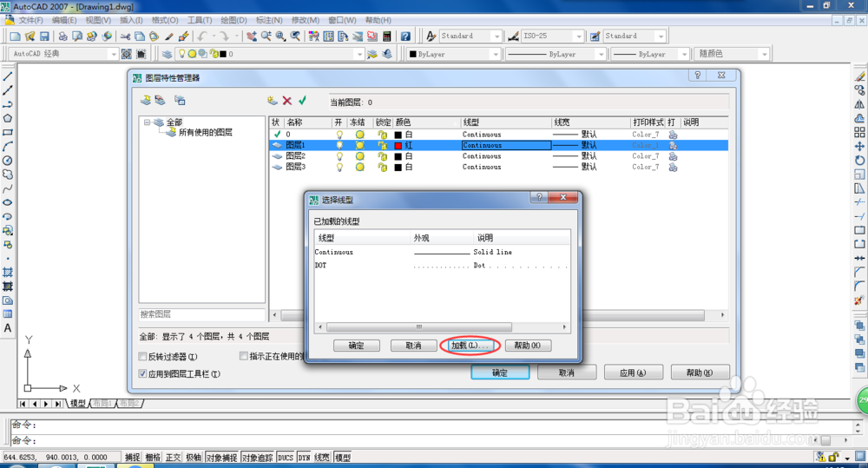This screenshot has height=468, width=868.
Task: Click the color swatch of layer 图层2
Action: pos(398,156)
